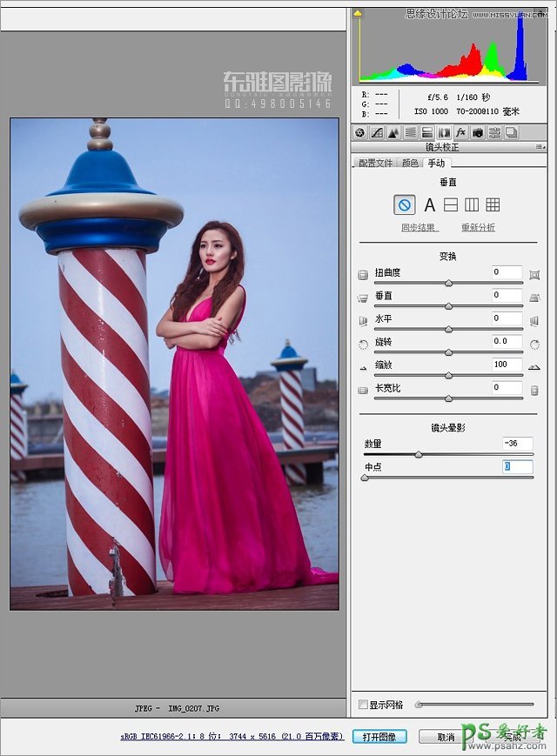The width and height of the screenshot is (557, 756).
Task: Click the 扭曲度 value input field
Action: (507, 272)
